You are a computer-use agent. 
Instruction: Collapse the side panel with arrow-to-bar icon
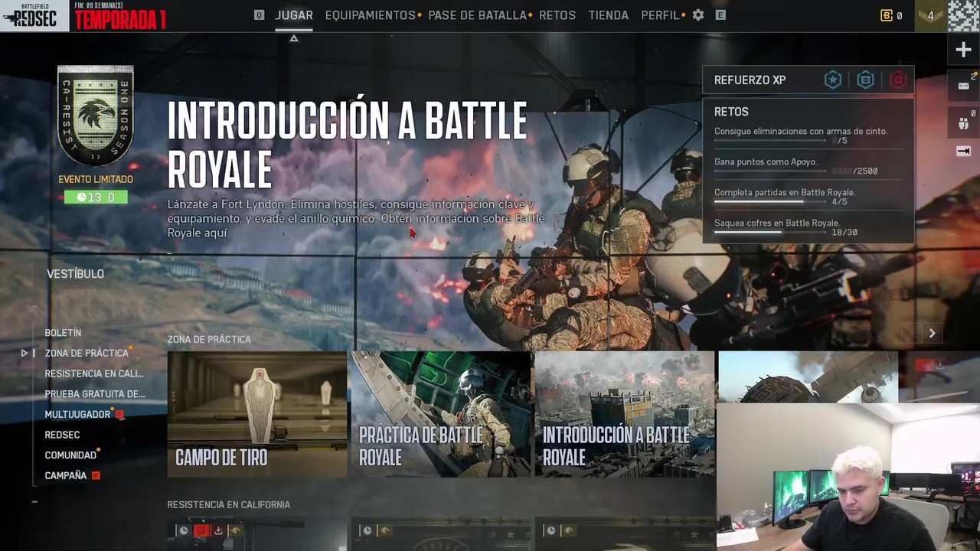963,151
